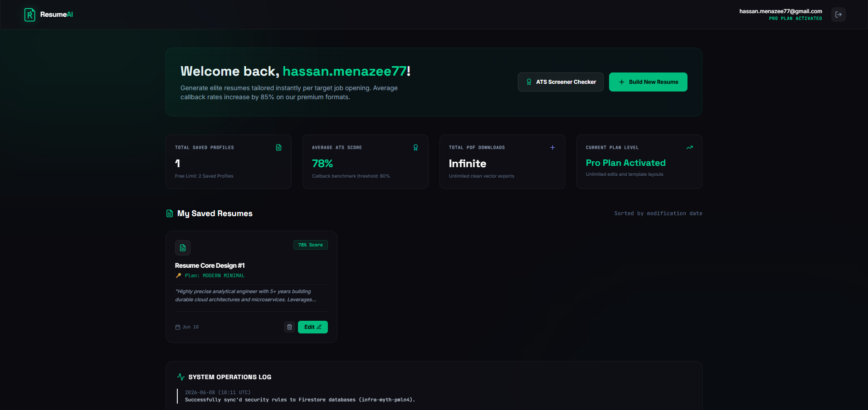This screenshot has width=868, height=410.
Task: Click the document icon in Total Saved Profiles card
Action: click(279, 148)
